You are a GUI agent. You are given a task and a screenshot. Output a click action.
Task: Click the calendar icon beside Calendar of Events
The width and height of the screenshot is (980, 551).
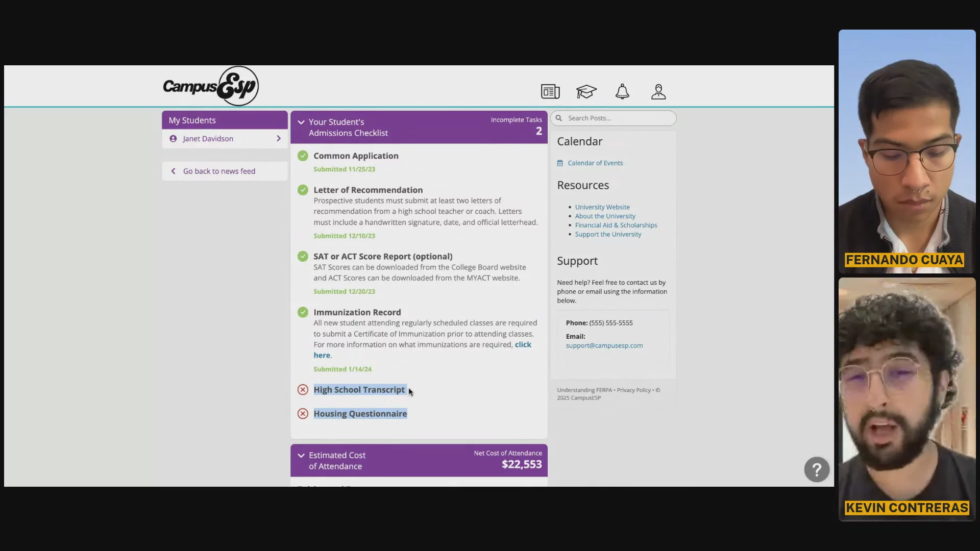tap(560, 163)
